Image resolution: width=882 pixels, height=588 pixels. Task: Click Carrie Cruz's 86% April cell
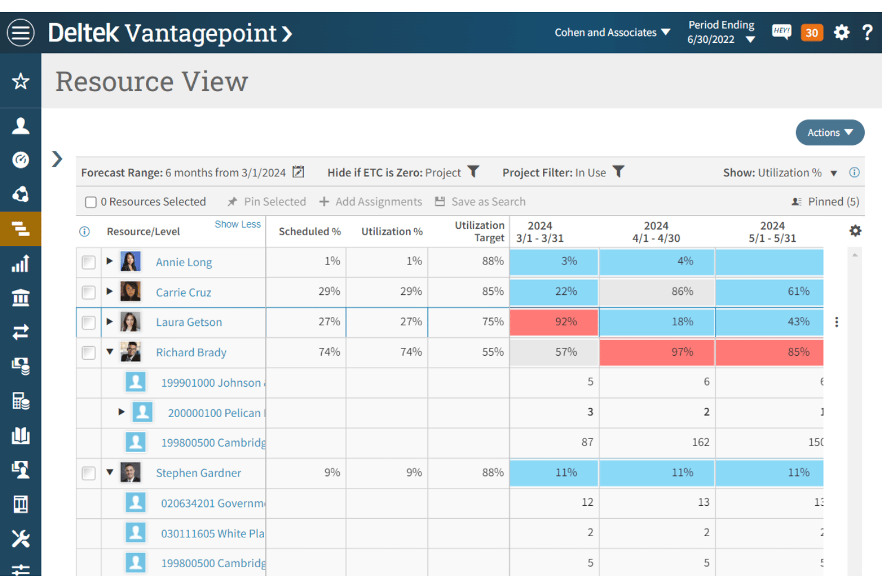click(x=657, y=292)
